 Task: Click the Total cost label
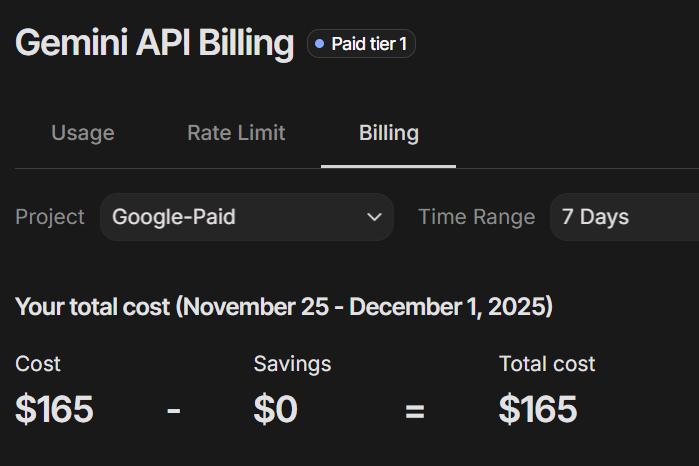pyautogui.click(x=547, y=364)
